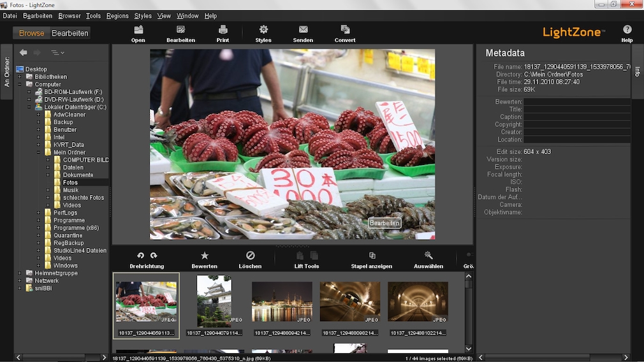Screen dimensions: 644x362
Task: Open the Regions menu
Action: pos(117,16)
